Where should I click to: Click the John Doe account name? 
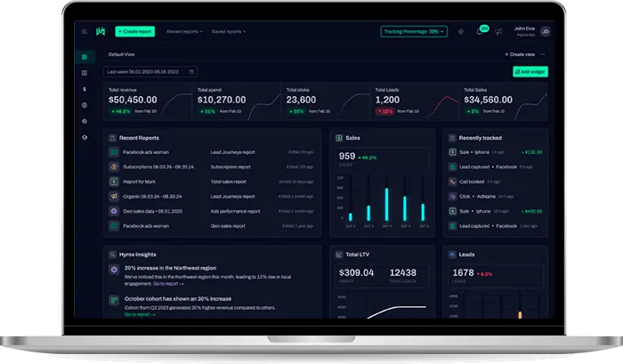(x=524, y=28)
